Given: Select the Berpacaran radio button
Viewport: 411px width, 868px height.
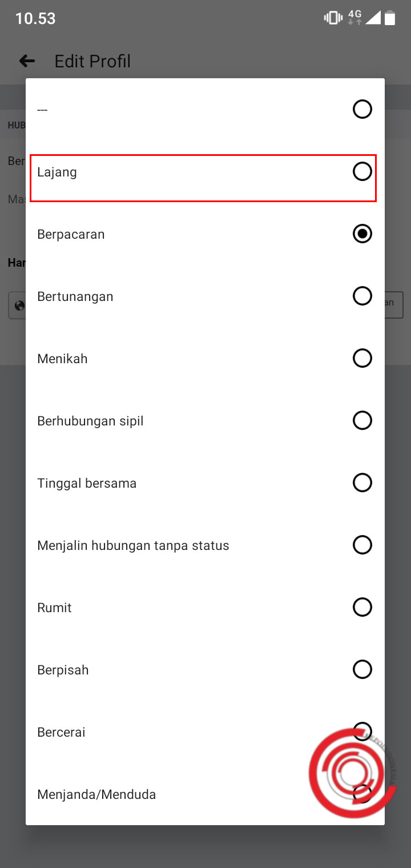Looking at the screenshot, I should point(362,234).
